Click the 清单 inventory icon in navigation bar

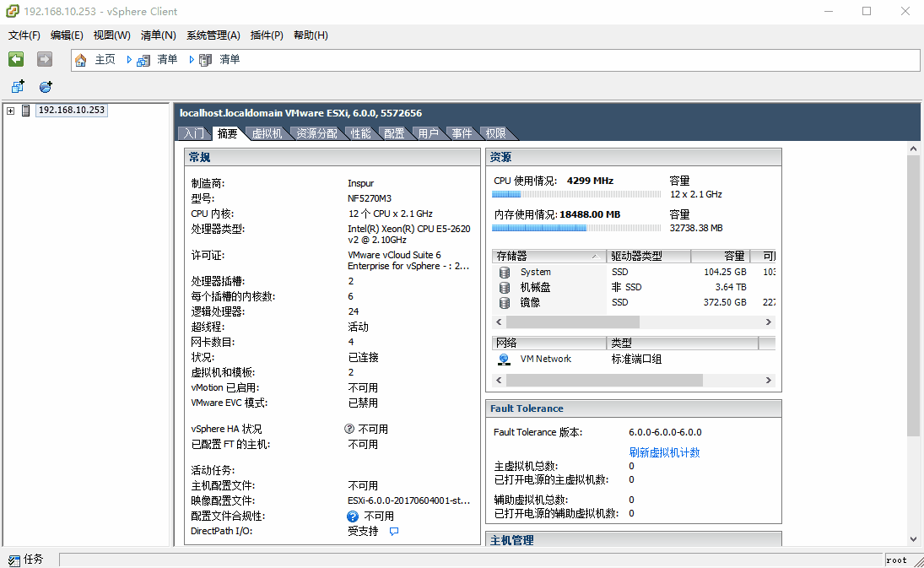[x=143, y=59]
